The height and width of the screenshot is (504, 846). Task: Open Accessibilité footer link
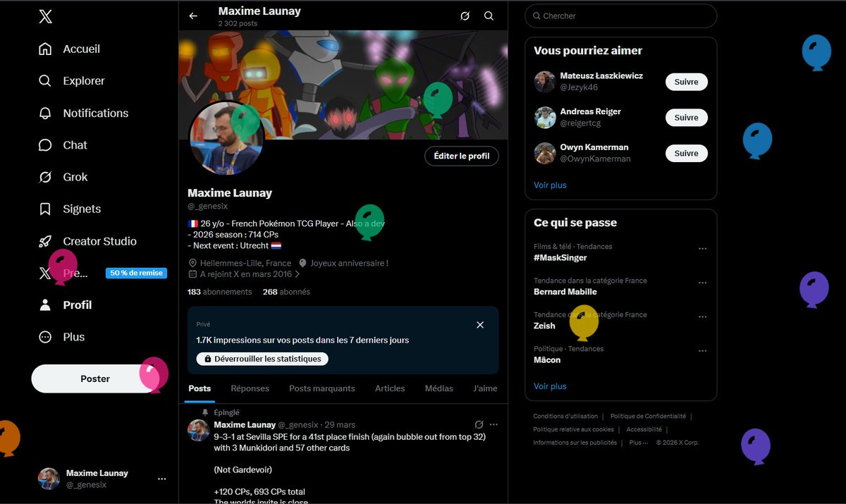point(644,429)
